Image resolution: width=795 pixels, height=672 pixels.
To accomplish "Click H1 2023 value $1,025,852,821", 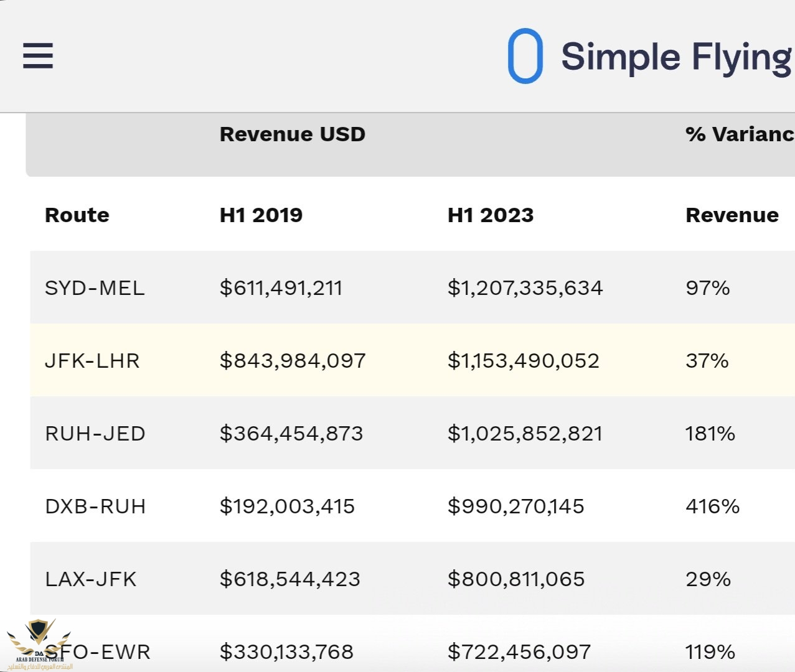I will (x=525, y=434).
